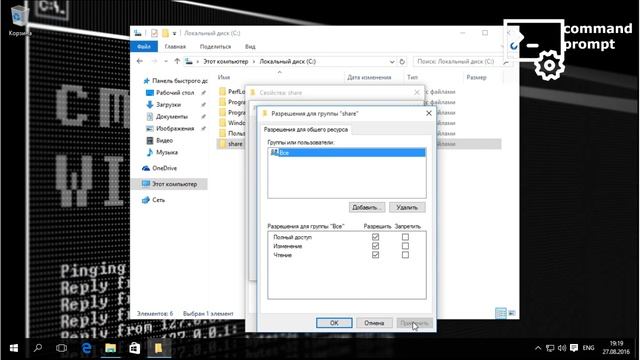Open the Главная ribbon tab
Screen dimensions: 640x360
(x=175, y=47)
